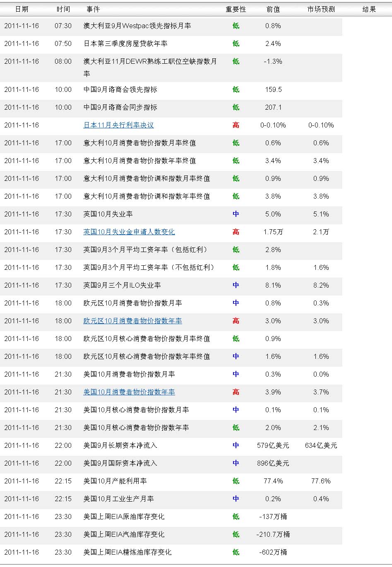Click the 事件 column header
The image size is (392, 567).
[x=93, y=9]
